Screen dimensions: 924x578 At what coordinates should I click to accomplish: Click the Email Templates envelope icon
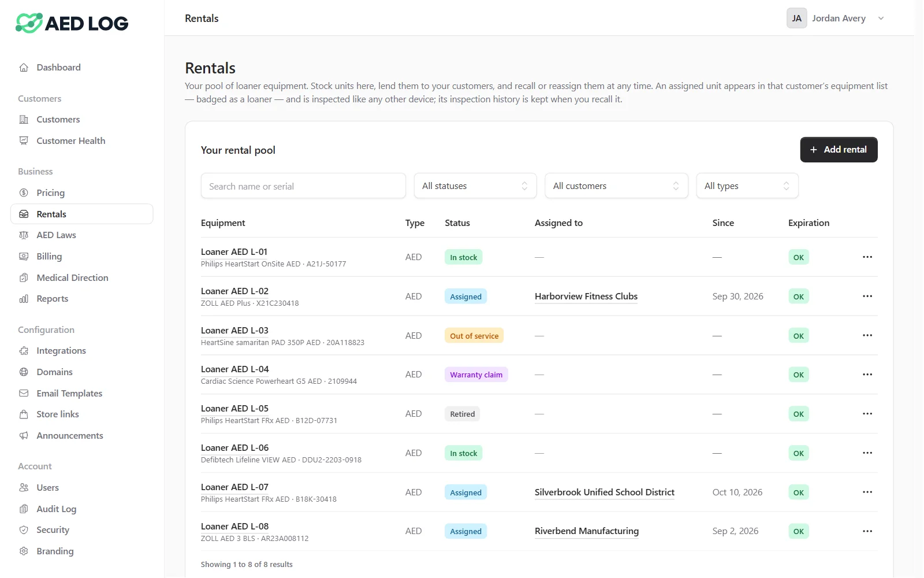coord(24,394)
